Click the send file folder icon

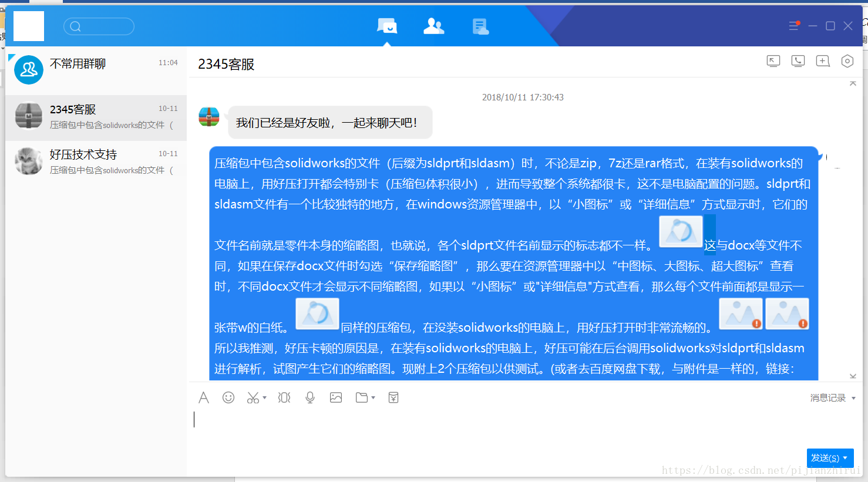click(362, 397)
